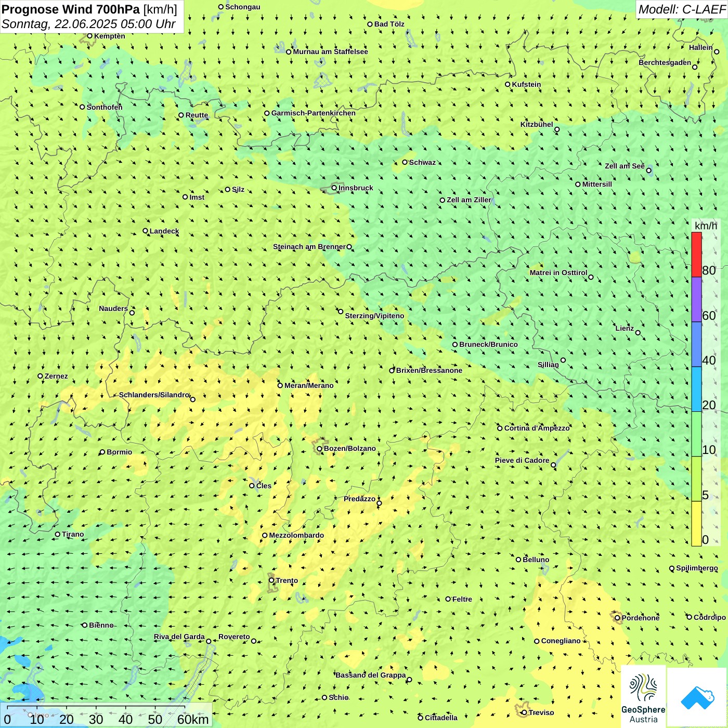Click the 'Sillian' label

(x=548, y=365)
